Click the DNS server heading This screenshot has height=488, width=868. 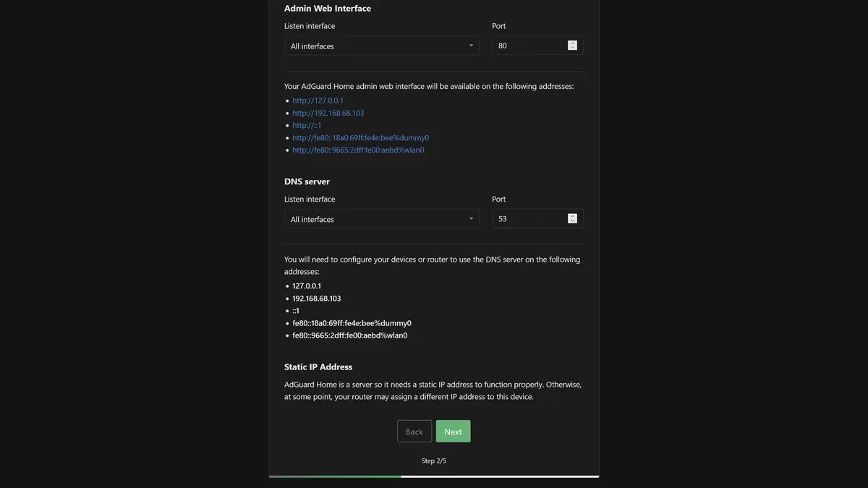(x=307, y=181)
